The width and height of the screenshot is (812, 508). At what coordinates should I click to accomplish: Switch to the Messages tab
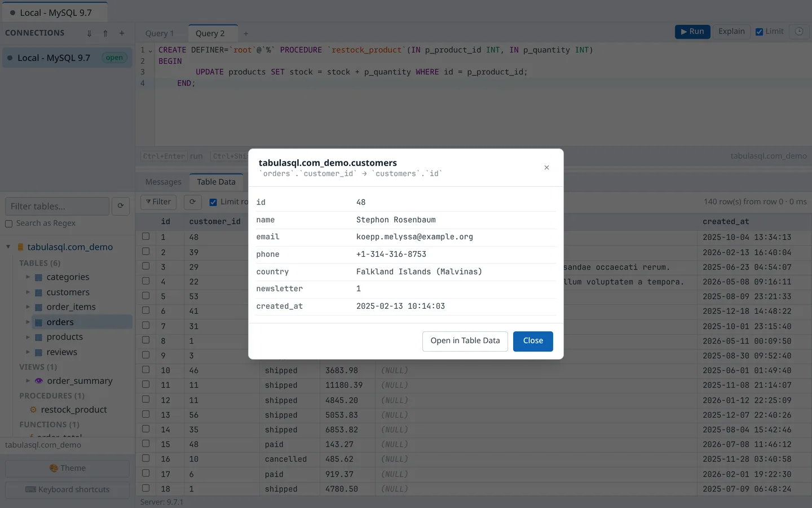164,182
